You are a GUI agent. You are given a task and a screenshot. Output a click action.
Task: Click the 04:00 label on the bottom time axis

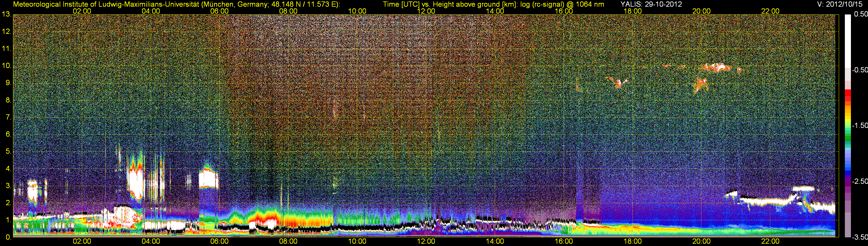(x=151, y=241)
